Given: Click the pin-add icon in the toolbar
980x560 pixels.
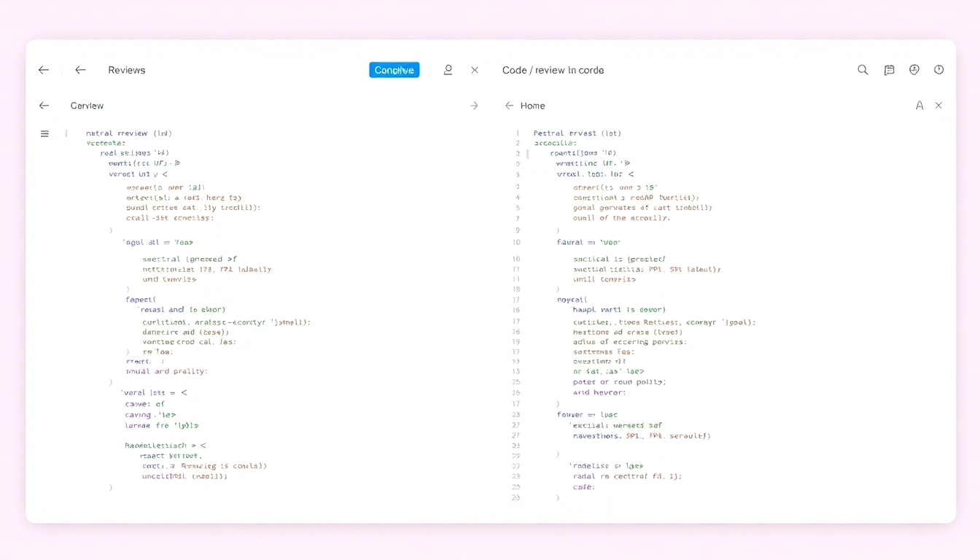Looking at the screenshot, I should pos(914,69).
